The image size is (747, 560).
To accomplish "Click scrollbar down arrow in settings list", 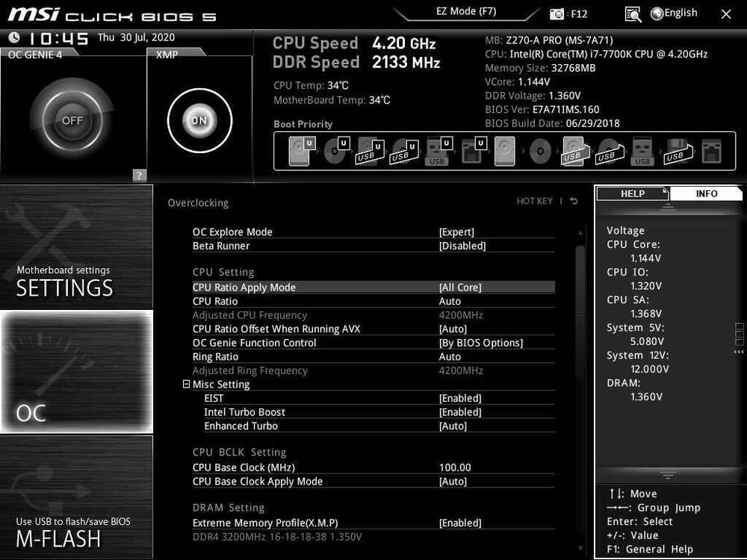I will click(580, 549).
